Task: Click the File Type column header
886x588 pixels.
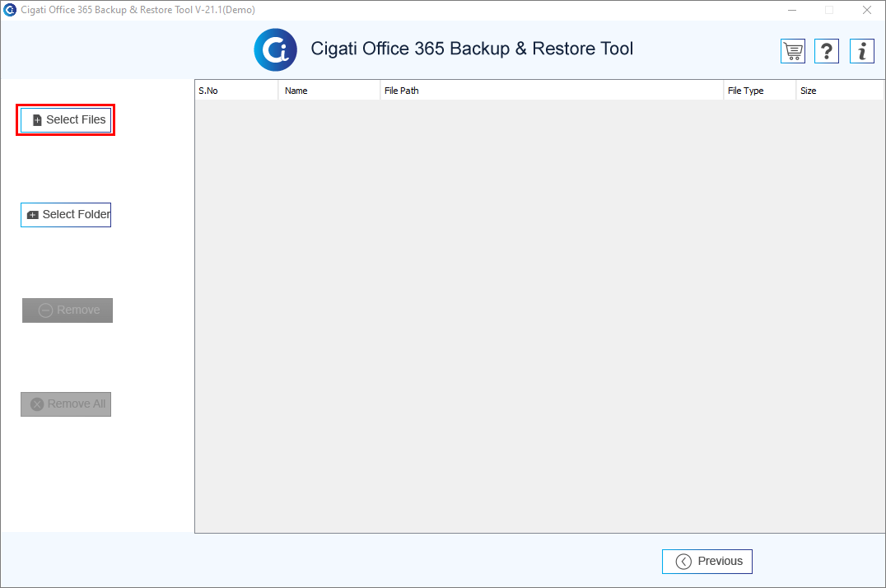Action: tap(759, 91)
